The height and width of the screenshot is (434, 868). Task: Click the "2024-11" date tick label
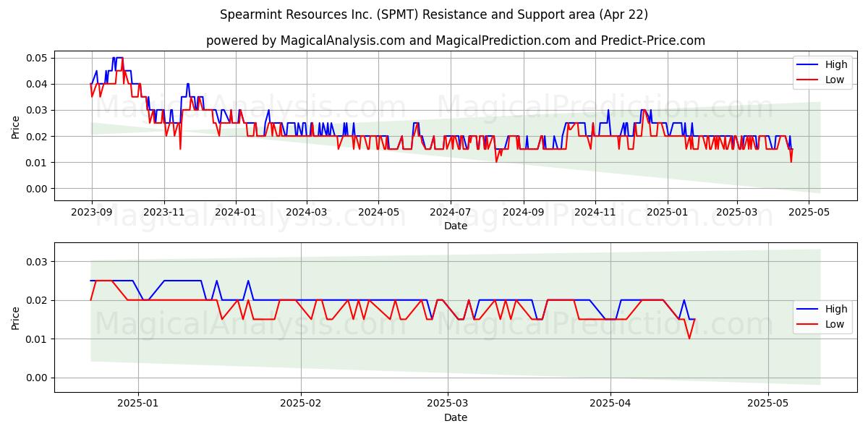tap(595, 212)
